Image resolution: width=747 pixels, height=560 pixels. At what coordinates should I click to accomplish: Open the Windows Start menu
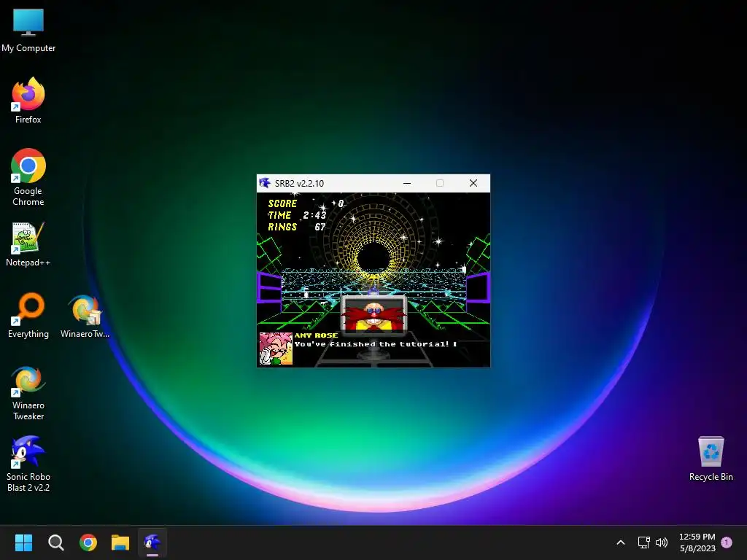coord(23,542)
